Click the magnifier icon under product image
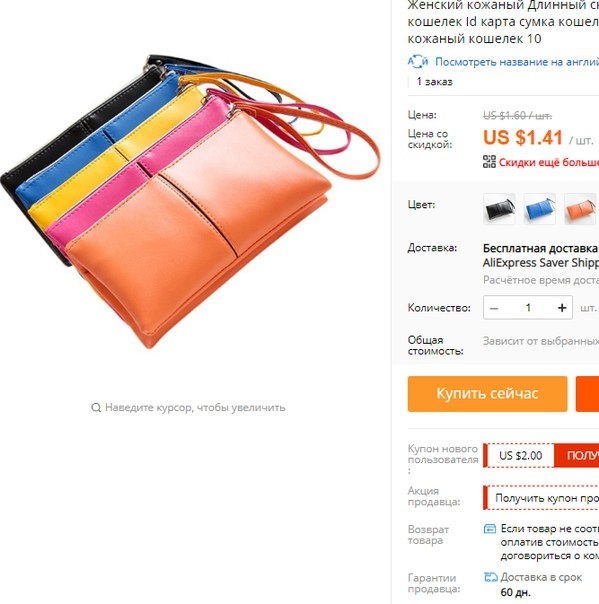This screenshot has height=604, width=599. [x=96, y=408]
